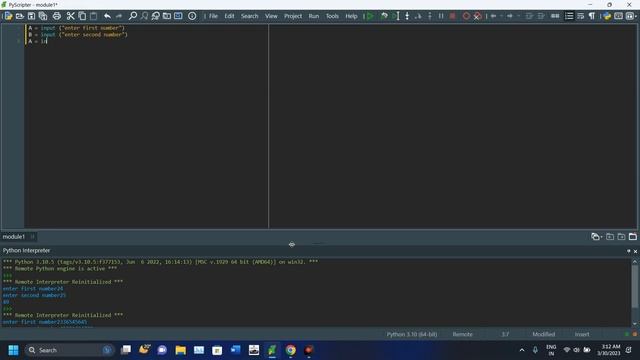Click the Insert mode status entry
Viewport: 640px width, 360px height.
tap(582, 334)
